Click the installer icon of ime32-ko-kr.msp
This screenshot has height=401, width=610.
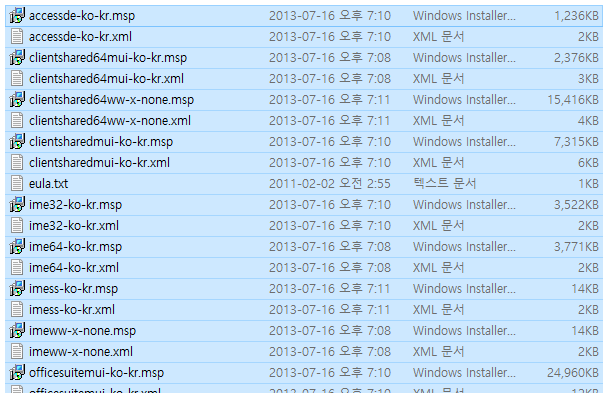pos(17,205)
